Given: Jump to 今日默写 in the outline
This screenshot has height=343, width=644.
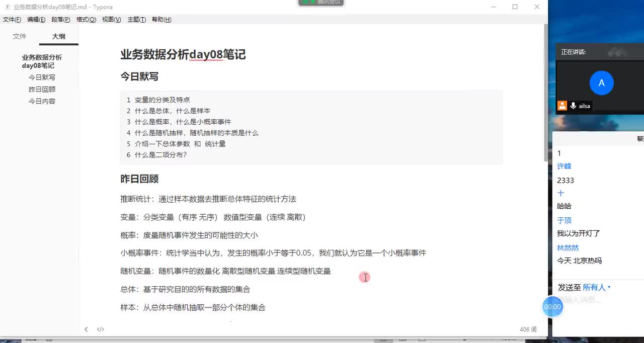Looking at the screenshot, I should tap(42, 77).
